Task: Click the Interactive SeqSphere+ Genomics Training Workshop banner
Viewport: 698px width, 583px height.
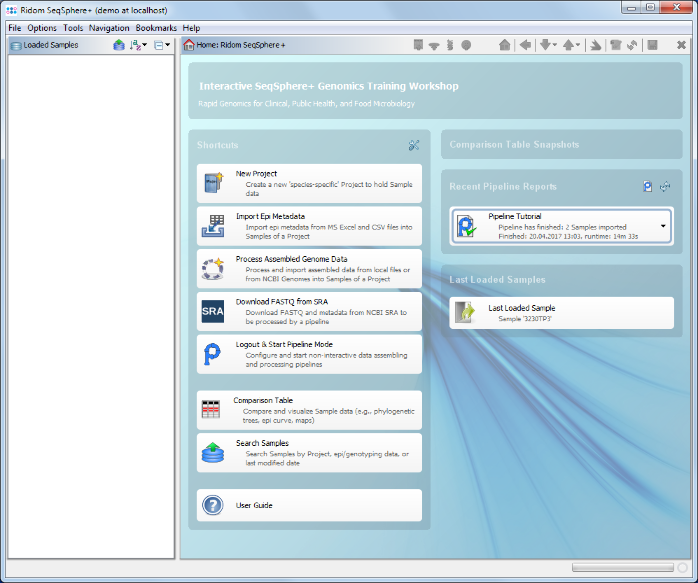Action: click(435, 91)
